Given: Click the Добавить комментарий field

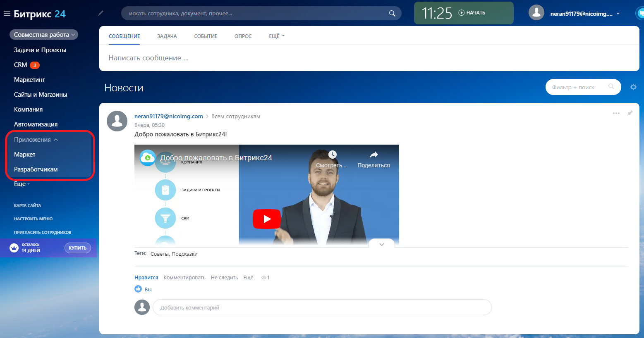Looking at the screenshot, I should pos(322,307).
